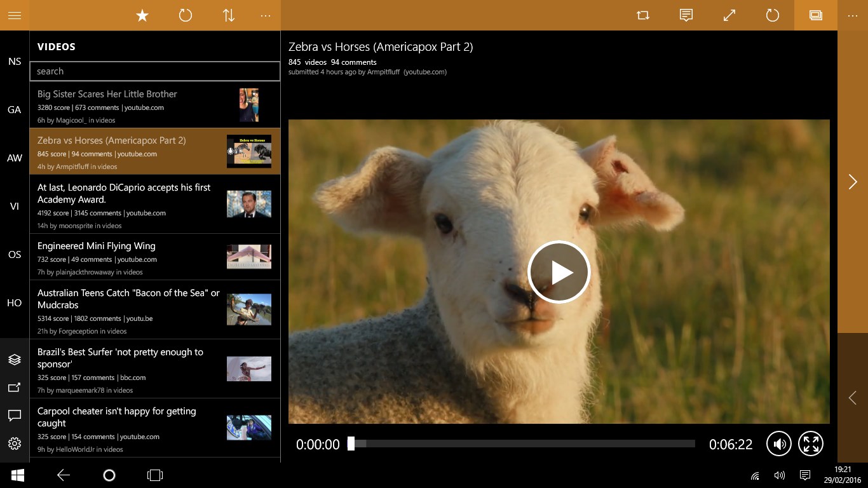The width and height of the screenshot is (868, 488).
Task: Open 'Engineered Mini Flying Wing' post
Action: point(155,257)
